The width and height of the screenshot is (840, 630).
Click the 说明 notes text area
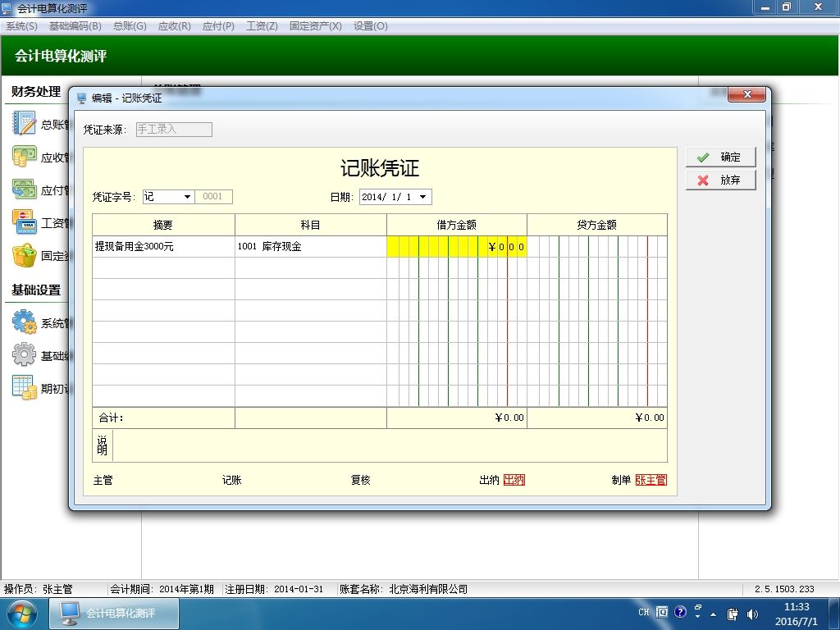tap(390, 445)
